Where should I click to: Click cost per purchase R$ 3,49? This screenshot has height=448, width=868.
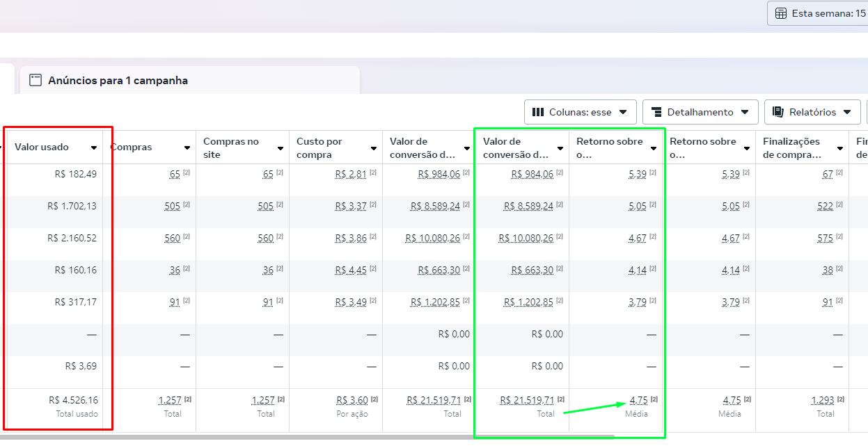point(351,302)
